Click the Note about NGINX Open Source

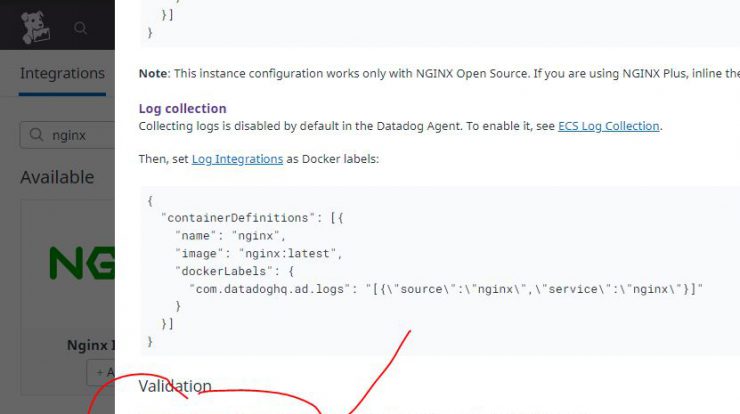click(x=439, y=74)
